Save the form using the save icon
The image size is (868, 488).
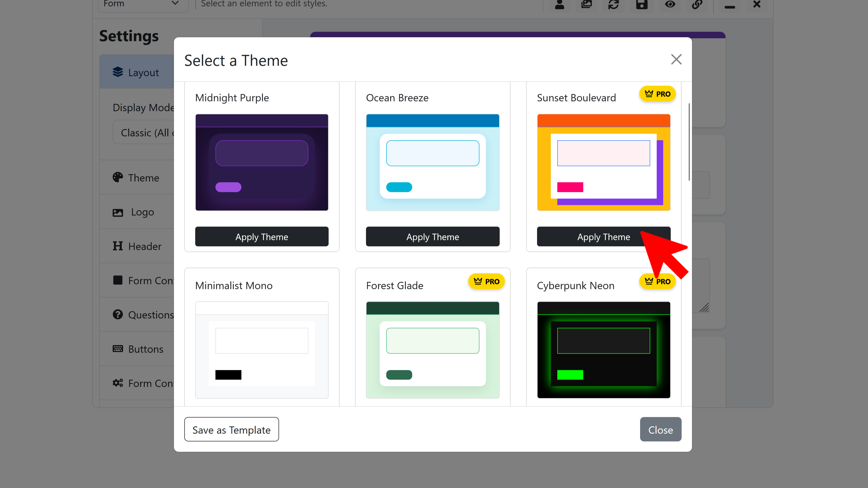pos(642,5)
